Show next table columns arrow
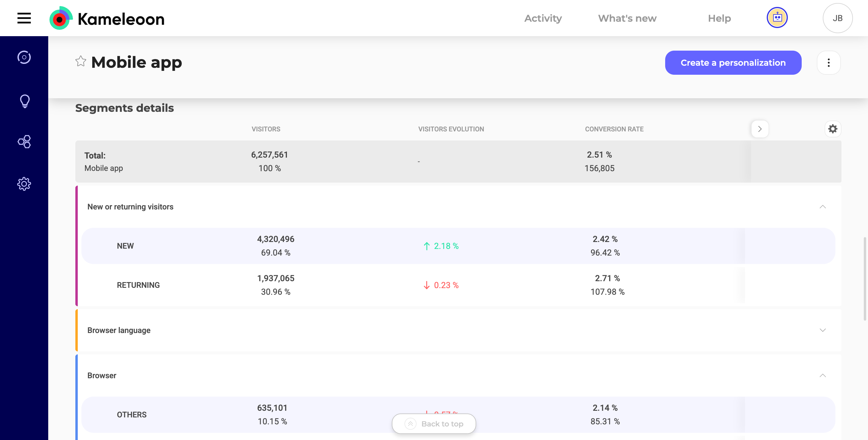This screenshot has height=440, width=868. 759,129
